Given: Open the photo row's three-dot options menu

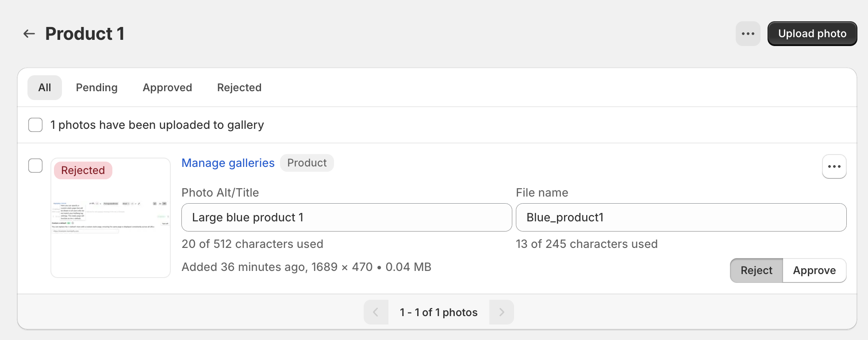Looking at the screenshot, I should (x=834, y=166).
